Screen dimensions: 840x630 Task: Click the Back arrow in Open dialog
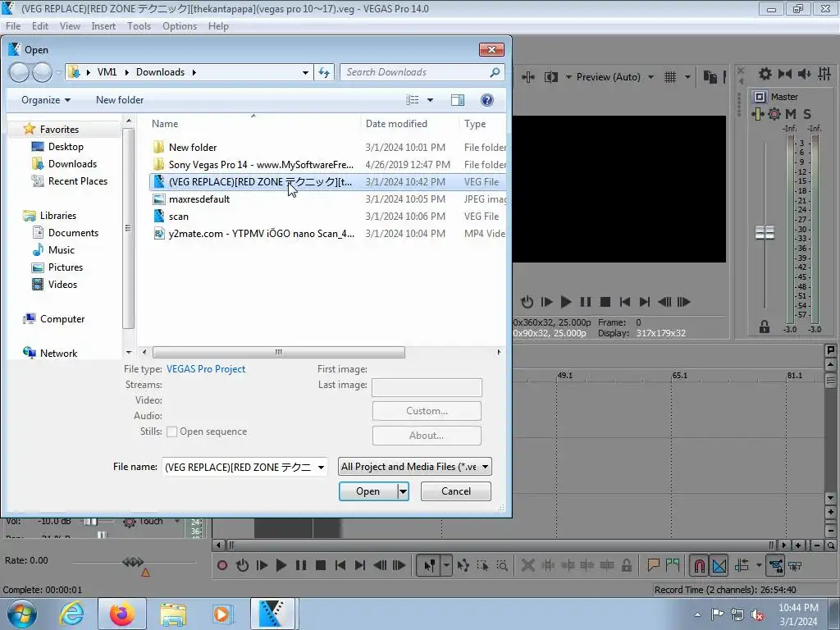pos(20,72)
